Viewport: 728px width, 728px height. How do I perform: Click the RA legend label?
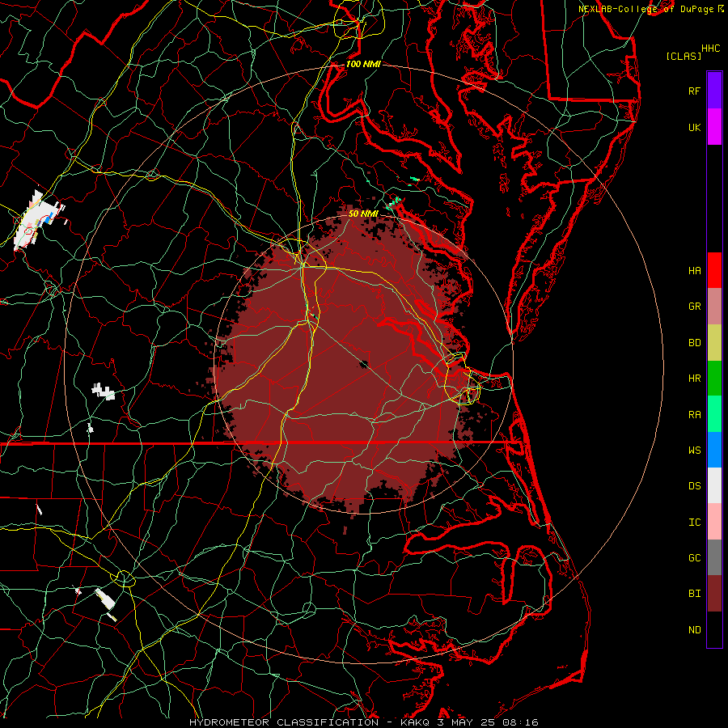[x=694, y=415]
